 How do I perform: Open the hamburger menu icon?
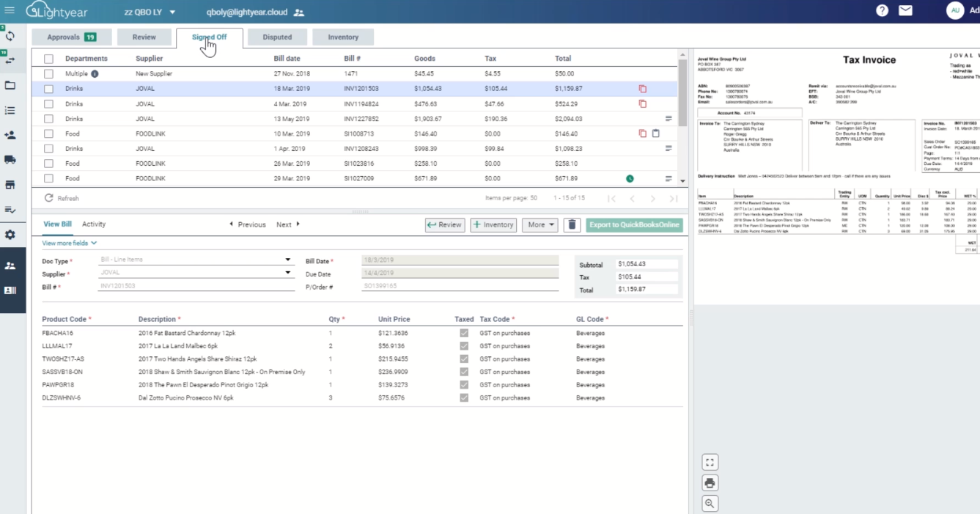(10, 10)
